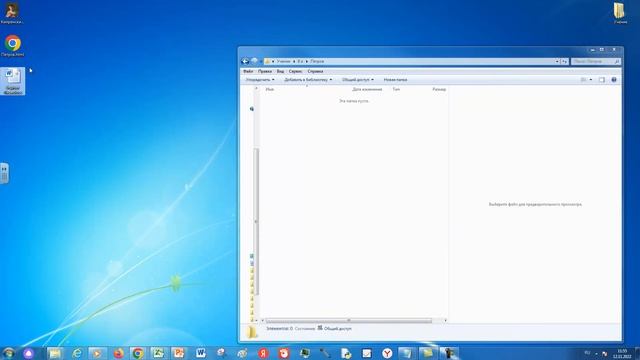Click the sidebar widget handle on left edge
The width and height of the screenshot is (640, 360).
click(x=4, y=173)
